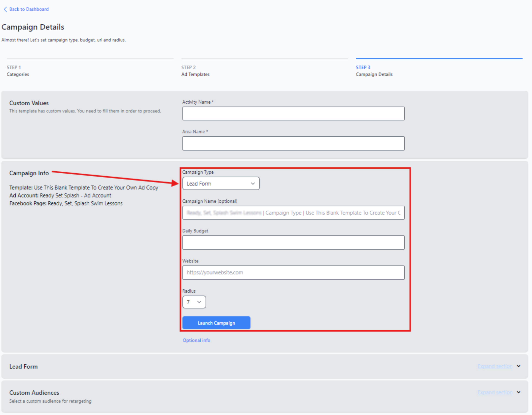Viewport: 532px width, 415px height.
Task: Click the Daily Budget field
Action: [x=293, y=243]
